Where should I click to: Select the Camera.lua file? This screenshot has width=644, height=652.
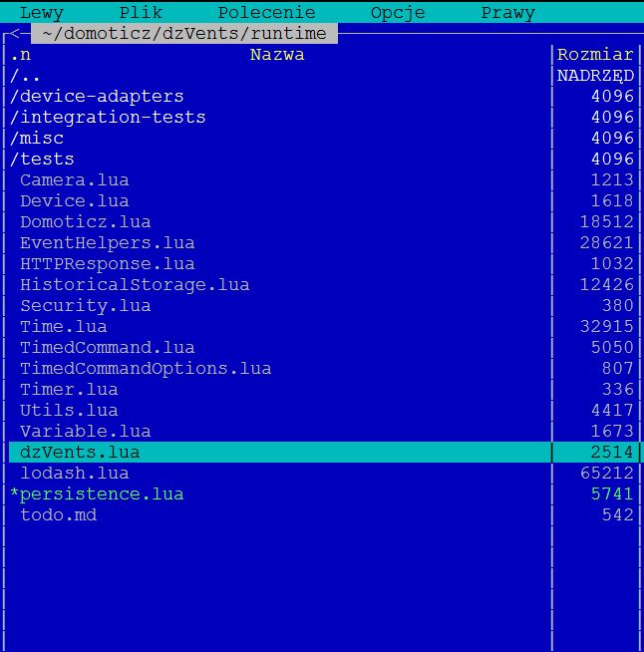coord(75,180)
